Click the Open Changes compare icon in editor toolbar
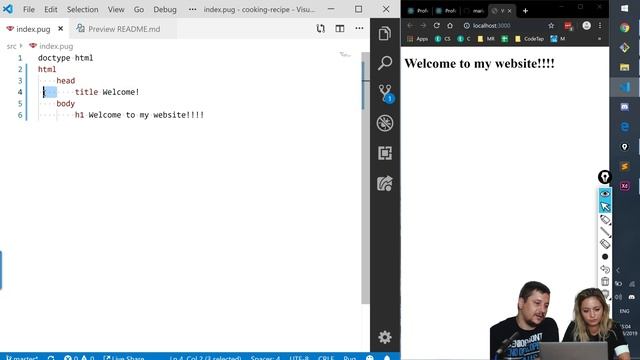The height and width of the screenshot is (360, 640). pyautogui.click(x=320, y=29)
